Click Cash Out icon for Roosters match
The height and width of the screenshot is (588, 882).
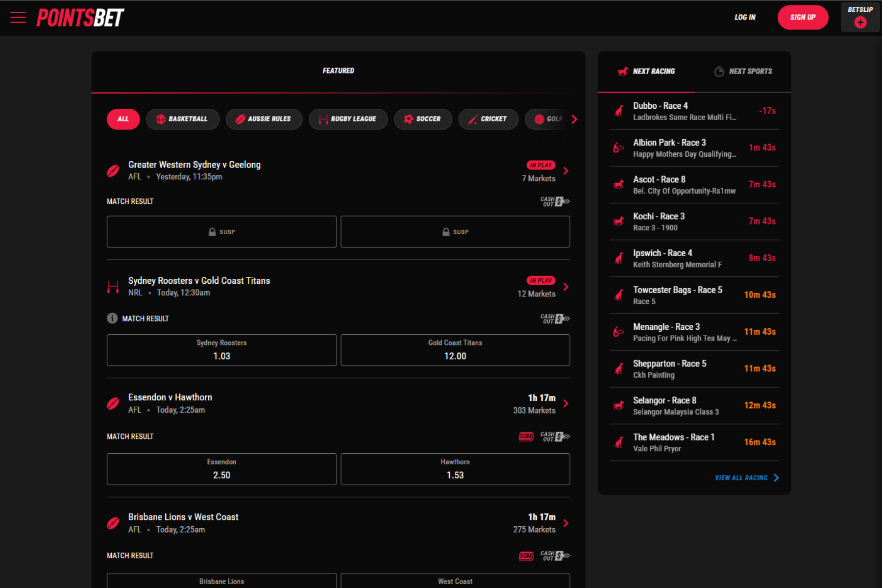click(555, 318)
